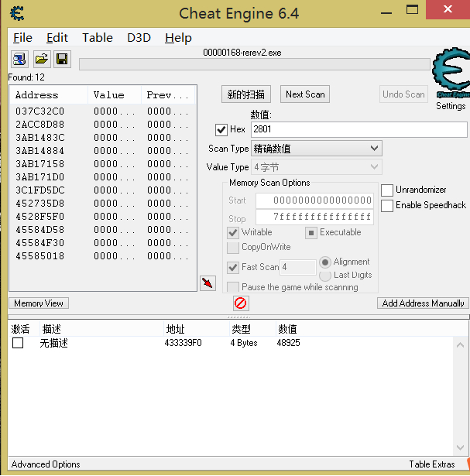Click the Cheat Engine title bar icon

17,13
